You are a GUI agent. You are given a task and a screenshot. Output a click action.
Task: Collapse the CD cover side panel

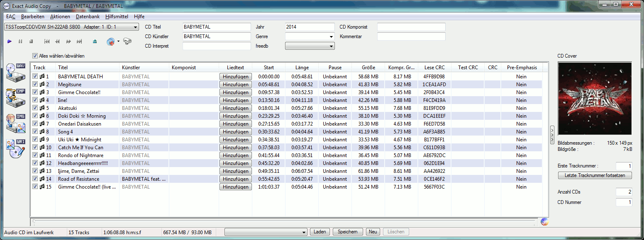(x=552, y=135)
